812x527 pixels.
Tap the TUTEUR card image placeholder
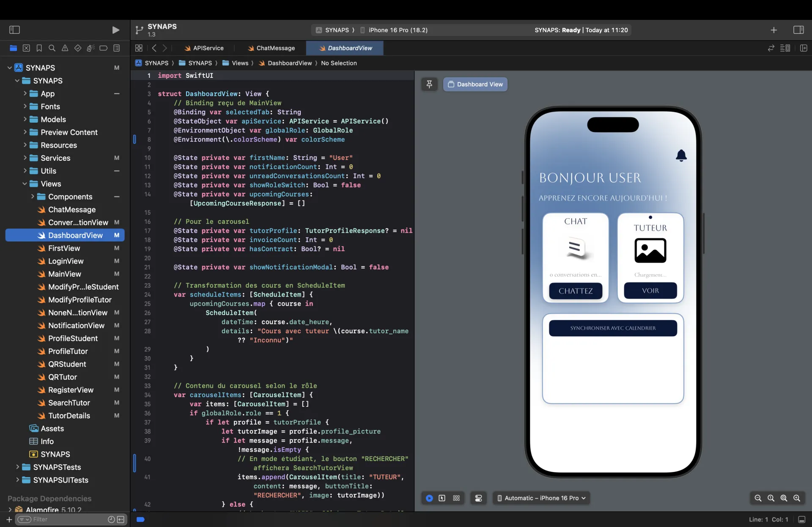coord(650,250)
